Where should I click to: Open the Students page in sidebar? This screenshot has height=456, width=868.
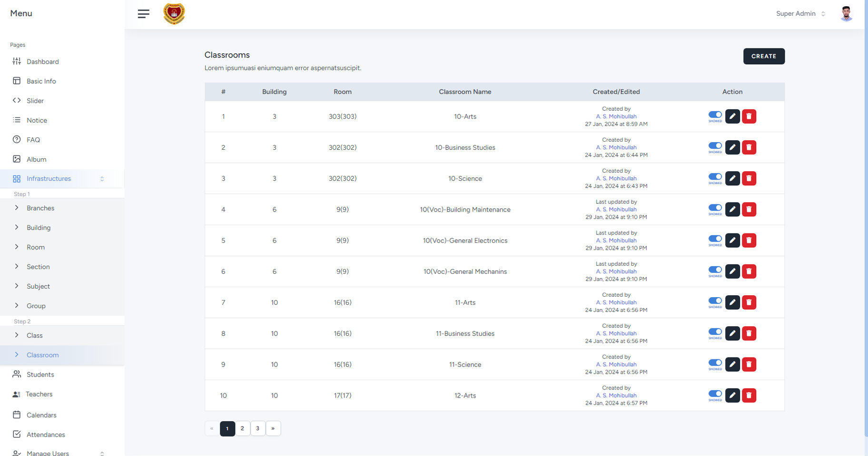click(40, 375)
